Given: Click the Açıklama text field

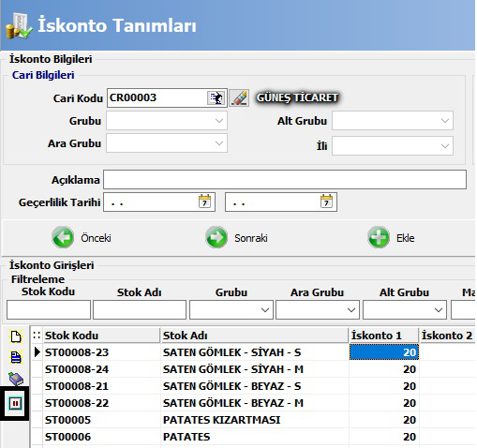Looking at the screenshot, I should (285, 180).
